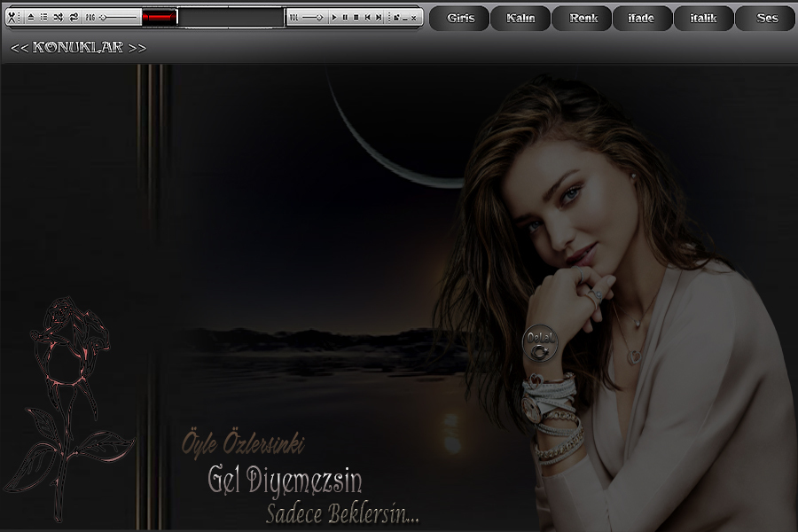The image size is (798, 532).
Task: Adjust the VOL volume slider
Action: point(313,17)
